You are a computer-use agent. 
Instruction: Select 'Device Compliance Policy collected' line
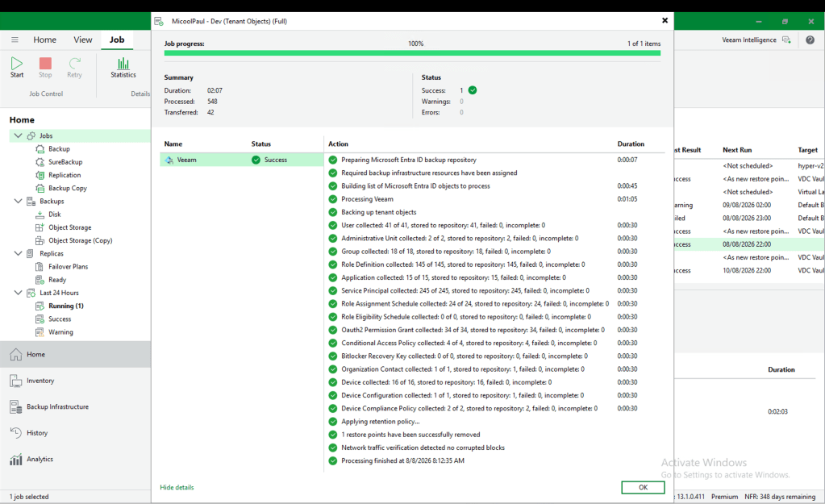pyautogui.click(x=469, y=408)
